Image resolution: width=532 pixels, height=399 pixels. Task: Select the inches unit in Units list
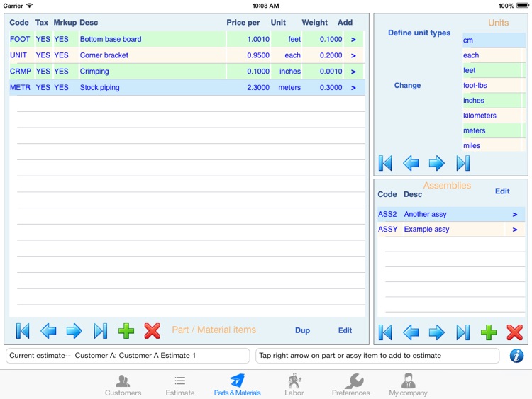(494, 101)
